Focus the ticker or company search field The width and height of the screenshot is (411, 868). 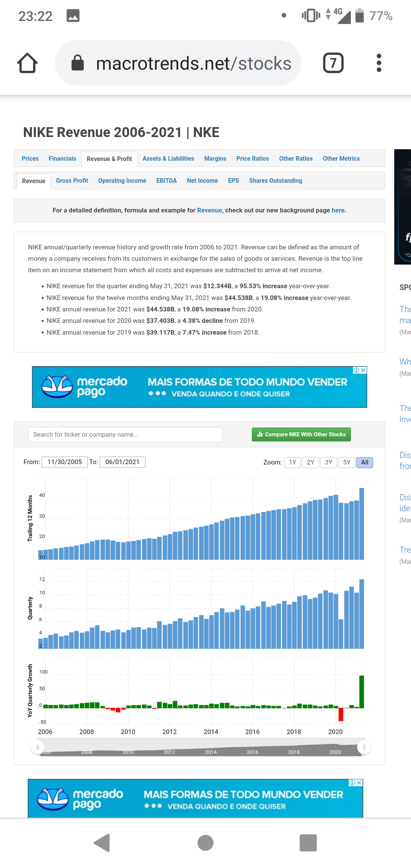[x=125, y=434]
